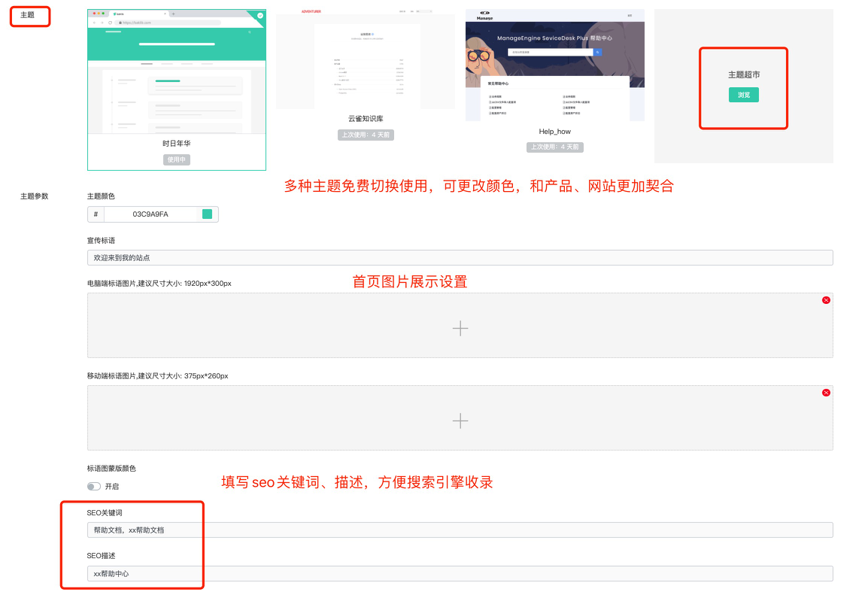Click 上次使用 badge under Help_how
Image resolution: width=868 pixels, height=592 pixels.
(x=554, y=147)
